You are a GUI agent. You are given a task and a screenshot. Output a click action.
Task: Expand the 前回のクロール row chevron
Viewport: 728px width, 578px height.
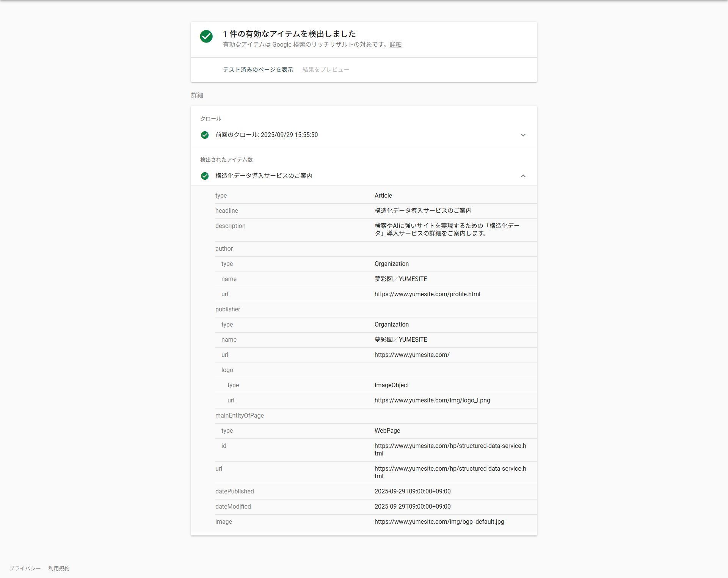click(x=523, y=135)
